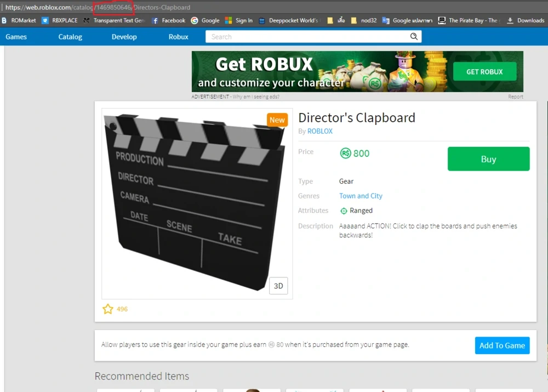Image resolution: width=548 pixels, height=392 pixels.
Task: Click the RBXPLACE bookmark icon
Action: pyautogui.click(x=45, y=21)
